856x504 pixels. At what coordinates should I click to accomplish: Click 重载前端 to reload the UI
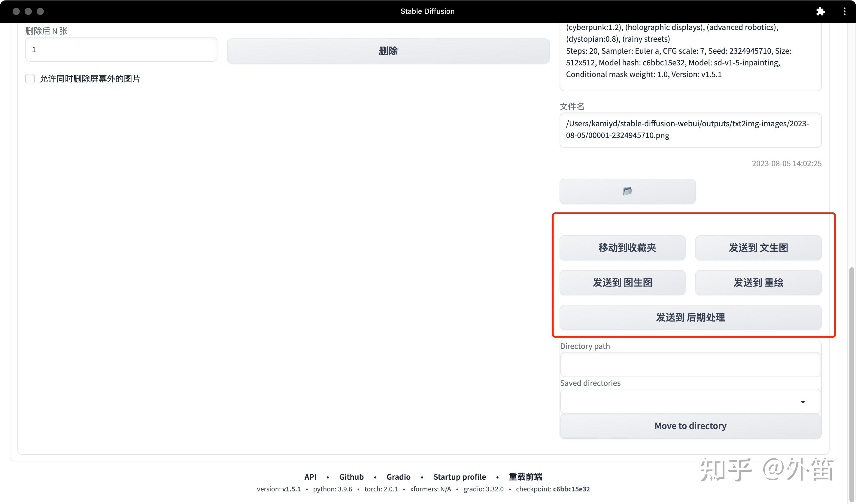[525, 477]
